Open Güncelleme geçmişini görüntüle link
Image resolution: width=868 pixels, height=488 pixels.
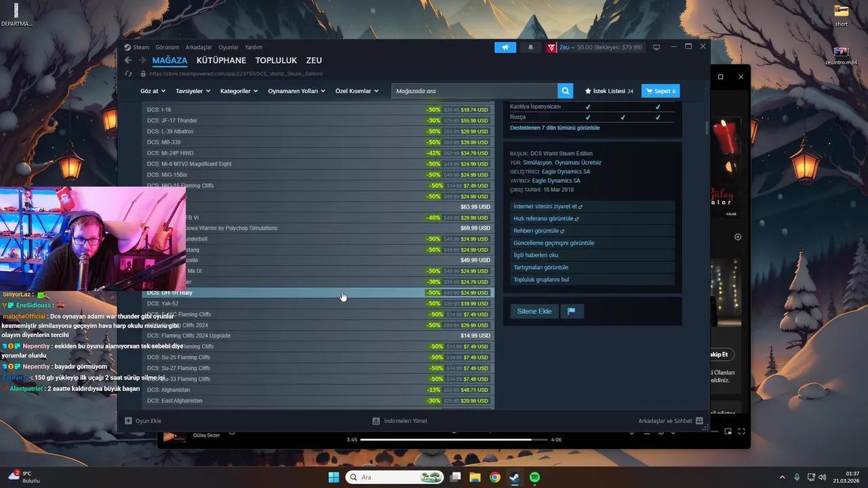tap(554, 243)
